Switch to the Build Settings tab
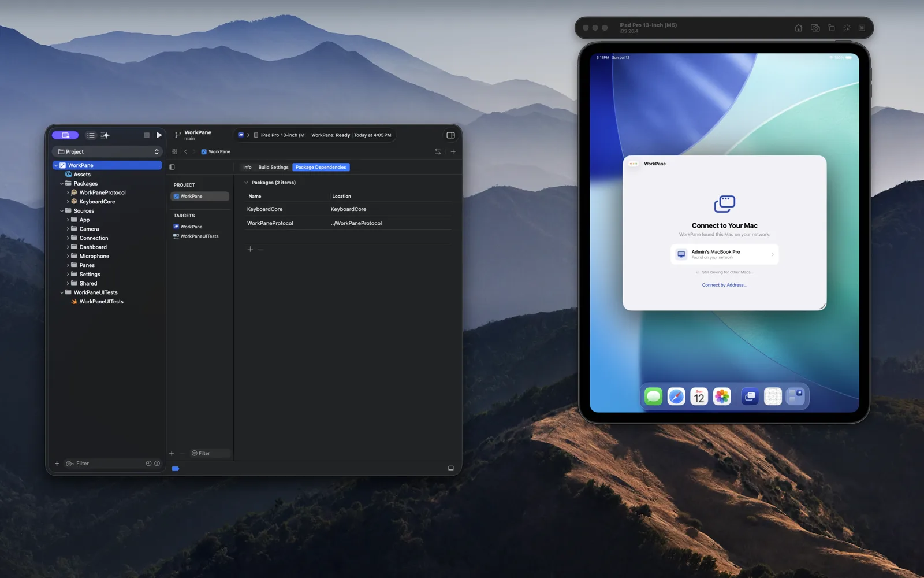This screenshot has width=924, height=578. point(273,167)
